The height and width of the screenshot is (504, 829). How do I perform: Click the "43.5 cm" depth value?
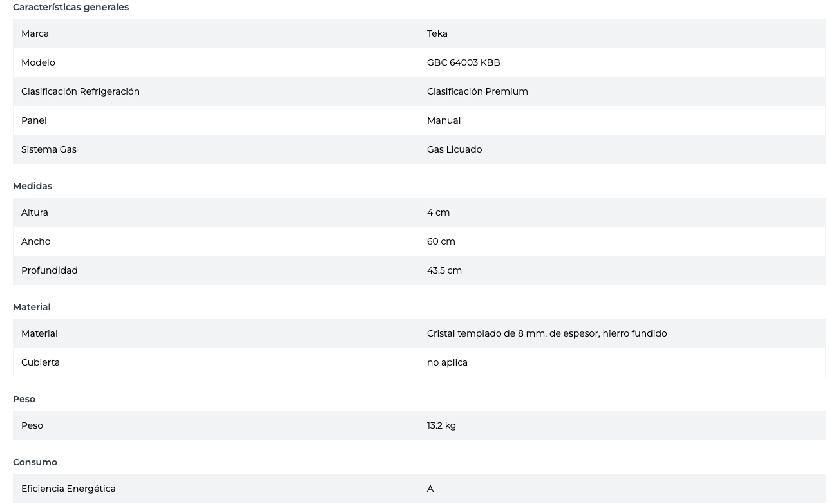pos(444,270)
